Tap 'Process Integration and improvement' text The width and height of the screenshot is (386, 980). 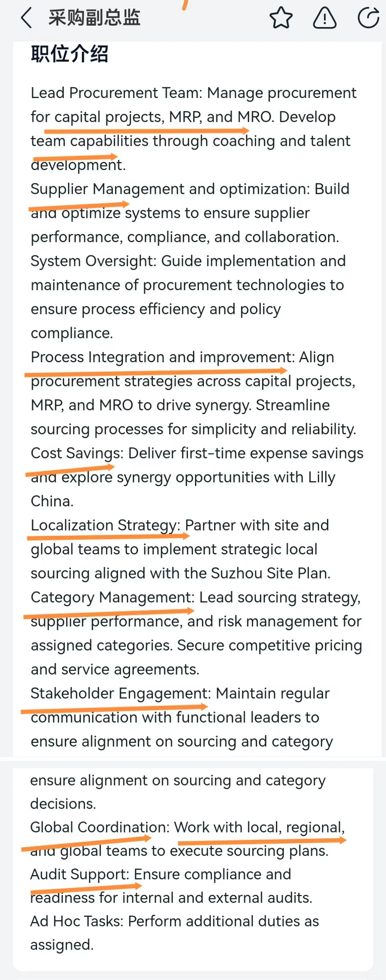coord(163,357)
